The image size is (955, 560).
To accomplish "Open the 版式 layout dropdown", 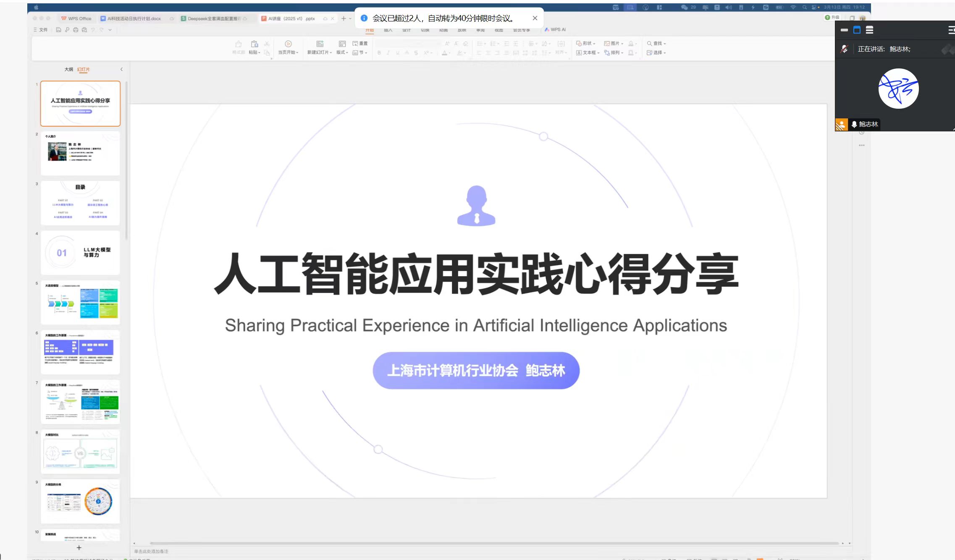I will coord(342,52).
